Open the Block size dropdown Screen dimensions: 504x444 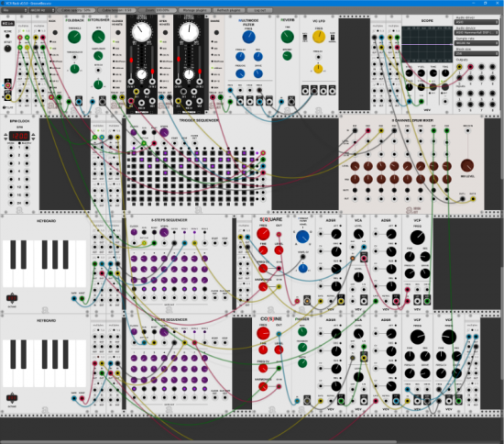pyautogui.click(x=477, y=54)
